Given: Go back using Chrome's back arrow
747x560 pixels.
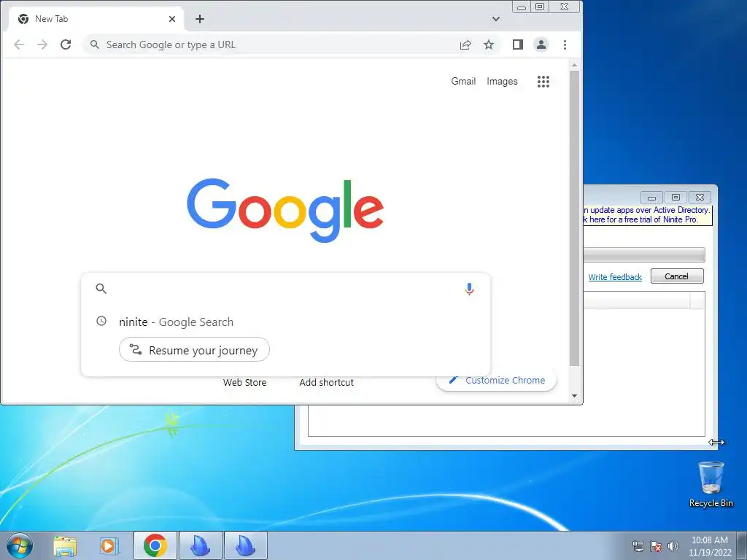Looking at the screenshot, I should (19, 44).
